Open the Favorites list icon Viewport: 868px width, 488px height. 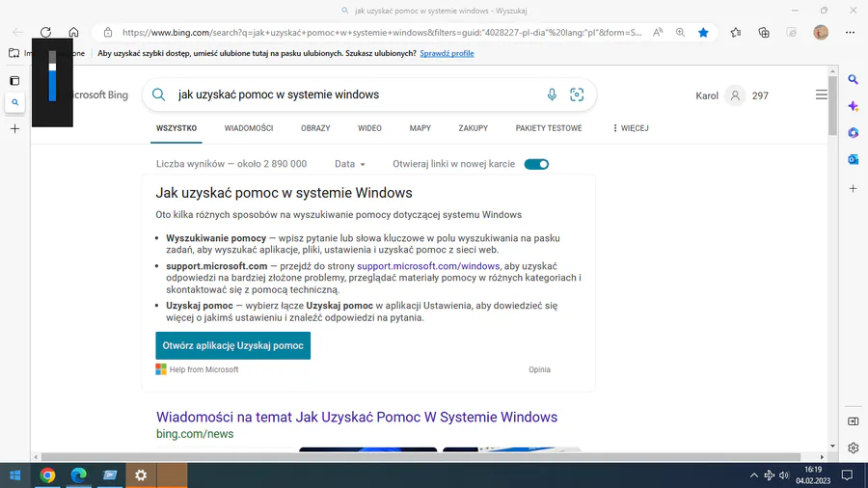point(736,32)
